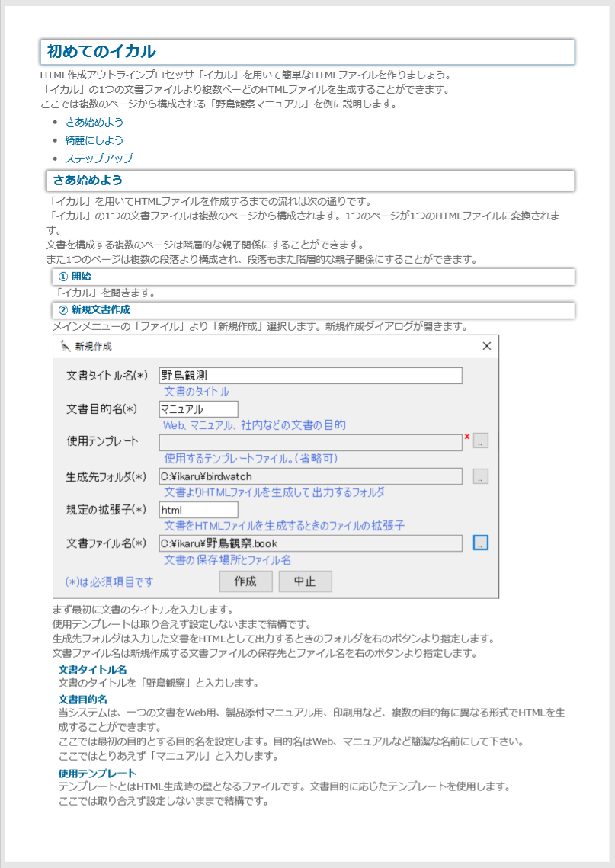Jump to ステップアップ link
The height and width of the screenshot is (868, 615).
point(99,159)
